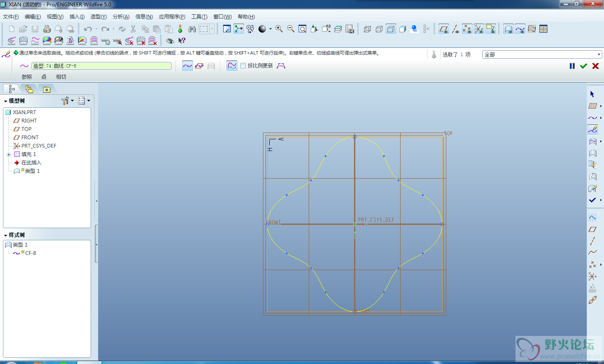This screenshot has height=364, width=604.
Task: Open the 造型(Y) menu
Action: pyautogui.click(x=99, y=17)
